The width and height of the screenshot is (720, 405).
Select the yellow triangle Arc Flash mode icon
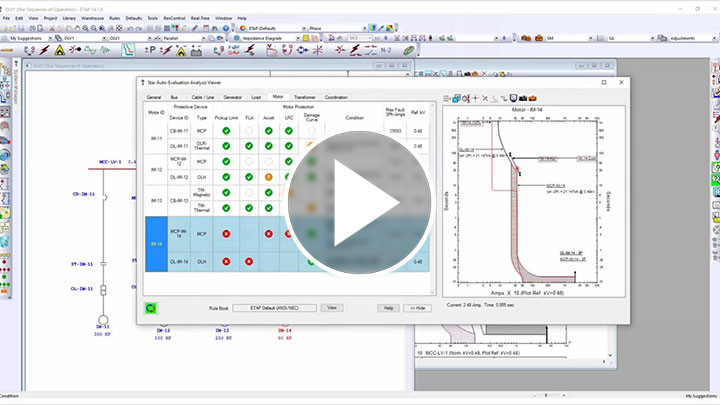tap(60, 51)
